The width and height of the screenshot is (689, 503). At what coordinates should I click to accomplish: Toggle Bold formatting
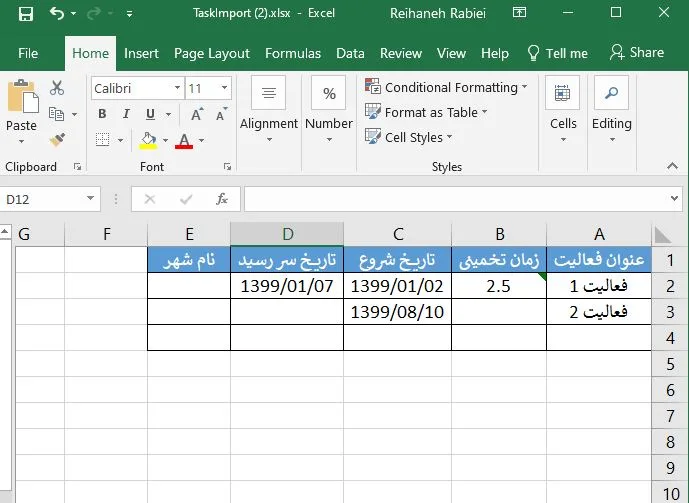click(102, 114)
